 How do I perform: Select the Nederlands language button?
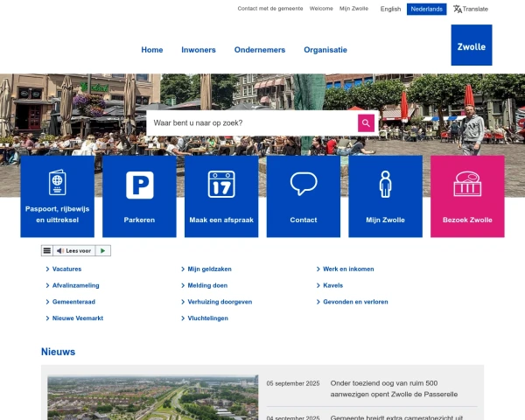(x=426, y=9)
